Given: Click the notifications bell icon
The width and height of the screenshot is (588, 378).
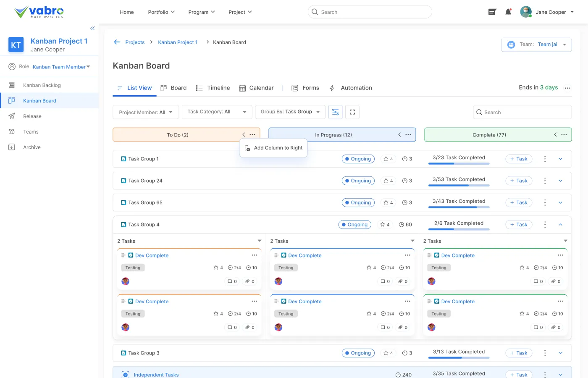Looking at the screenshot, I should click(508, 12).
